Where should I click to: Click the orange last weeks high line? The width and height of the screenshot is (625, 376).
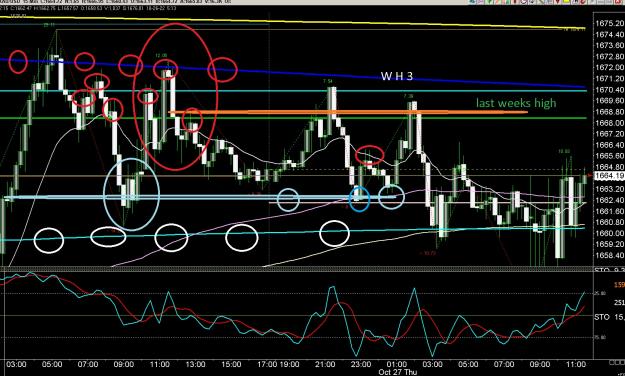(x=348, y=112)
